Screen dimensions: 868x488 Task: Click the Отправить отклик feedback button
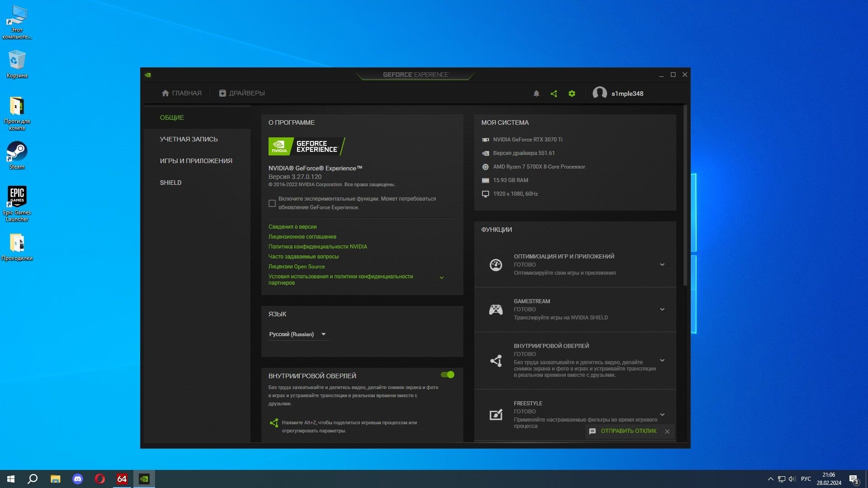[x=628, y=431]
